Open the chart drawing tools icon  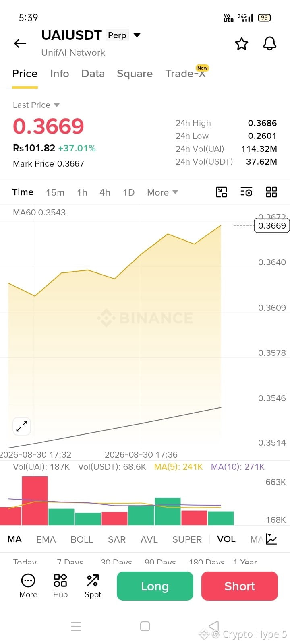(x=222, y=192)
